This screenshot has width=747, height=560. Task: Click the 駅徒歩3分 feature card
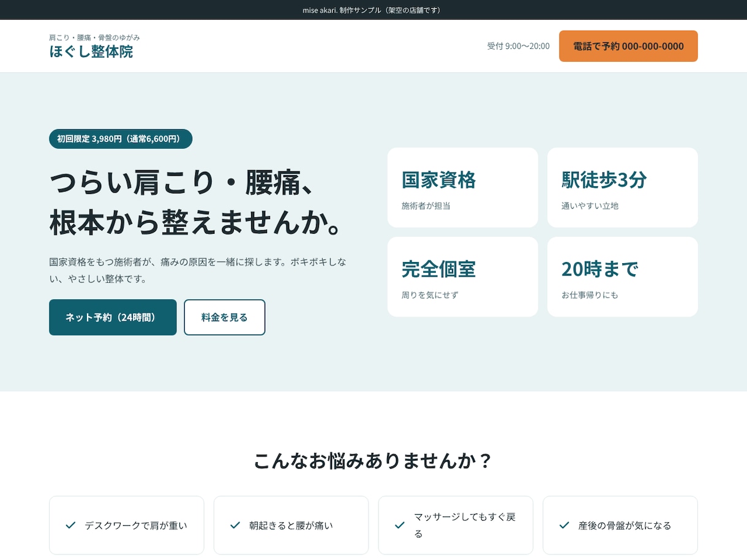tap(623, 187)
